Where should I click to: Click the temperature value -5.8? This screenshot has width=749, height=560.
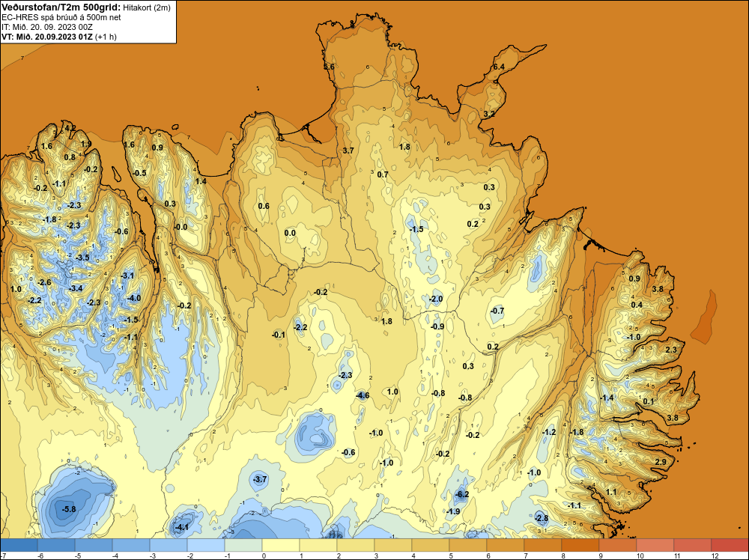tap(69, 509)
